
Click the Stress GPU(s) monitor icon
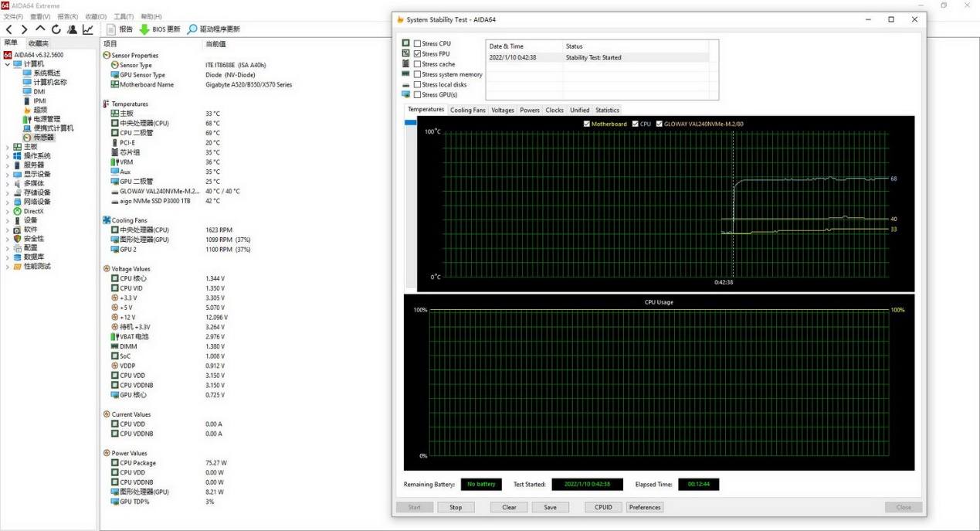[406, 94]
